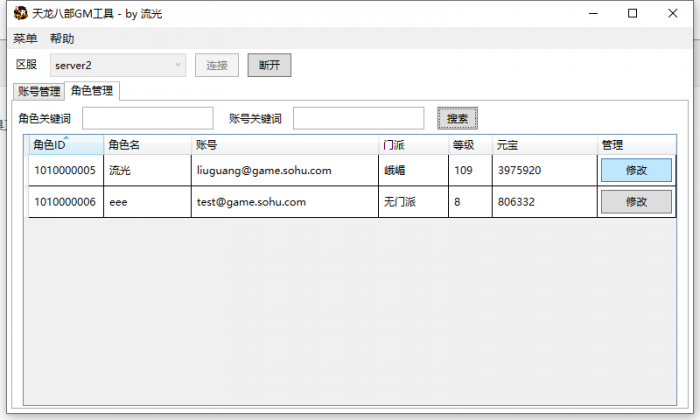
Task: Open the 帮助 menu
Action: [62, 39]
